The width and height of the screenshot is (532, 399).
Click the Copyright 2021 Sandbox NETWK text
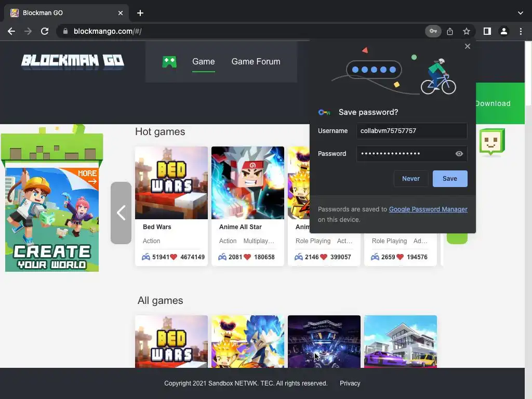pos(246,383)
